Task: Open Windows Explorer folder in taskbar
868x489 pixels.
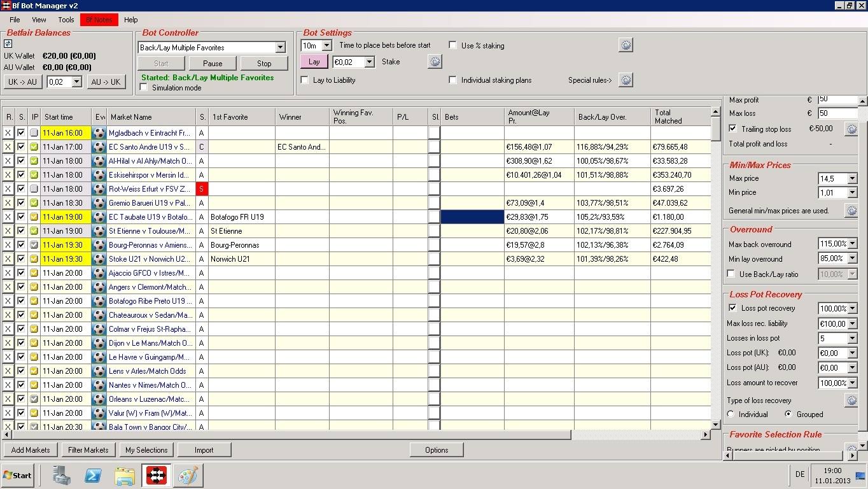Action: [125, 475]
